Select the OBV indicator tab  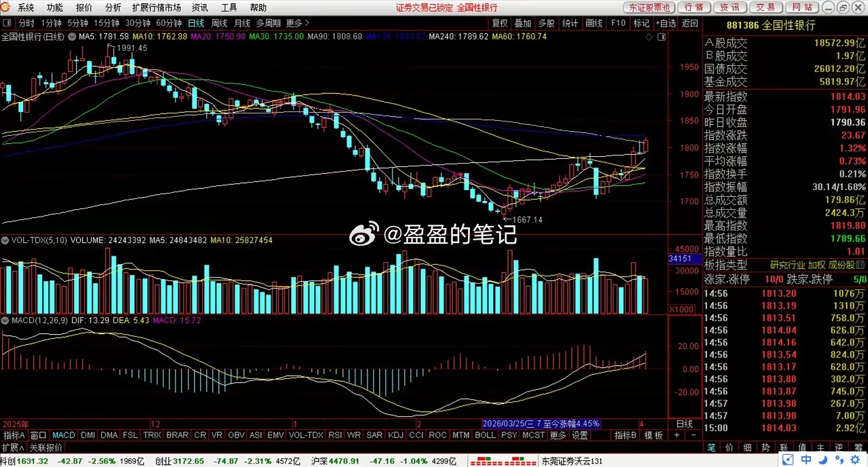(x=236, y=435)
